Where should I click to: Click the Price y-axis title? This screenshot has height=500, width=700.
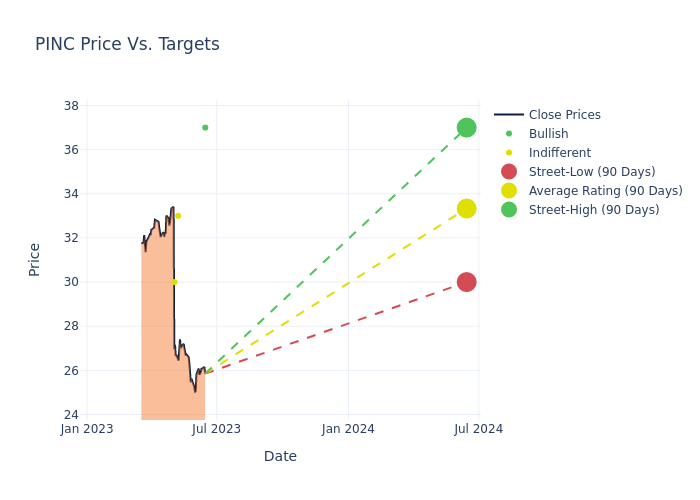click(x=35, y=259)
